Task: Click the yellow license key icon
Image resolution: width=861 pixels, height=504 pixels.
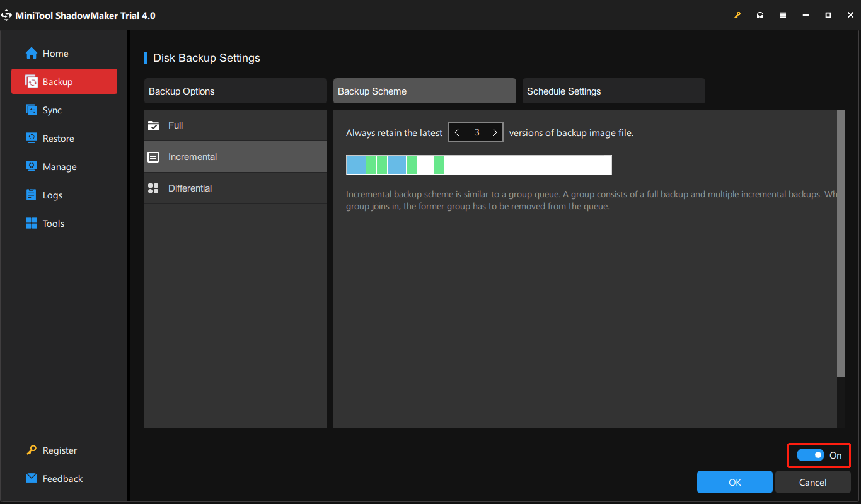Action: click(x=737, y=14)
